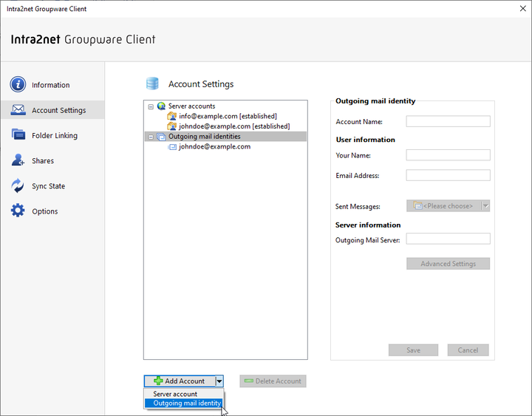Switch to Account Settings section
Image resolution: width=532 pixels, height=416 pixels.
(x=52, y=110)
